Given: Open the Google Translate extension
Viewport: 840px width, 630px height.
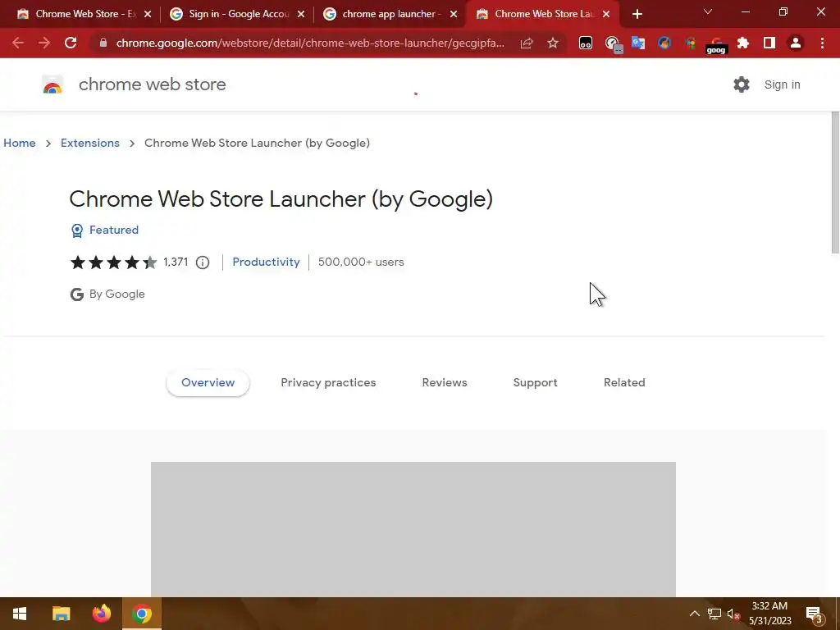Looking at the screenshot, I should [638, 43].
